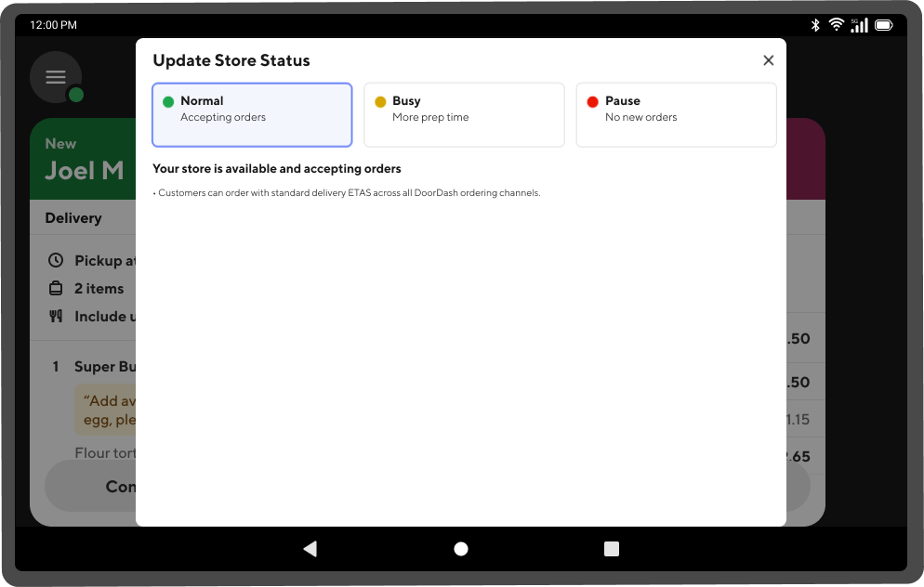
Task: Click the battery status icon
Action: pyautogui.click(x=884, y=25)
